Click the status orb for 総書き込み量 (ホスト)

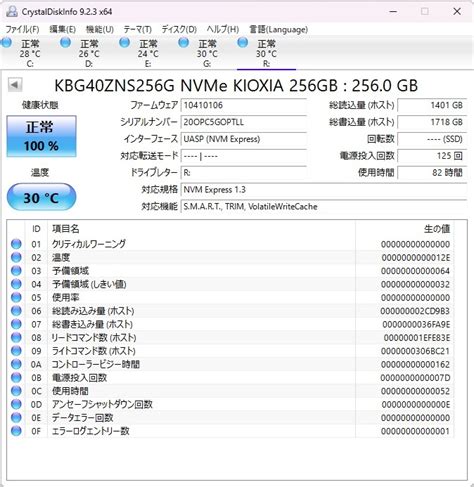(x=16, y=324)
